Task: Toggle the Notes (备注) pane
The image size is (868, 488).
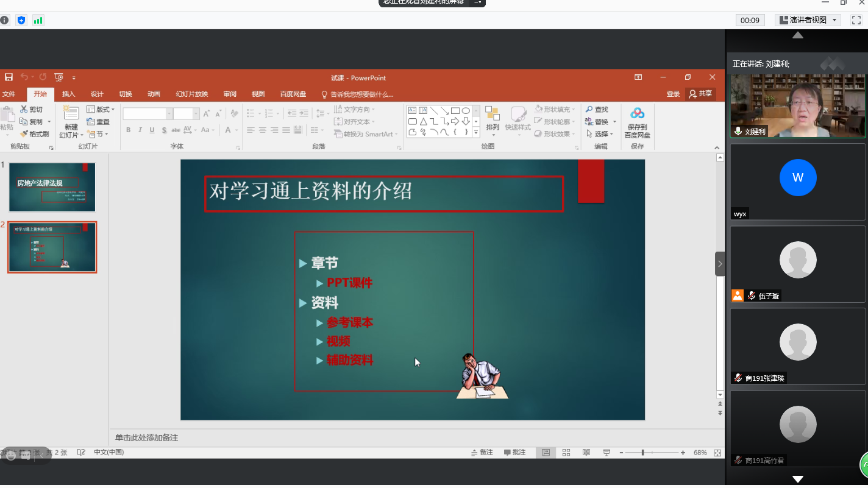Action: coord(482,453)
